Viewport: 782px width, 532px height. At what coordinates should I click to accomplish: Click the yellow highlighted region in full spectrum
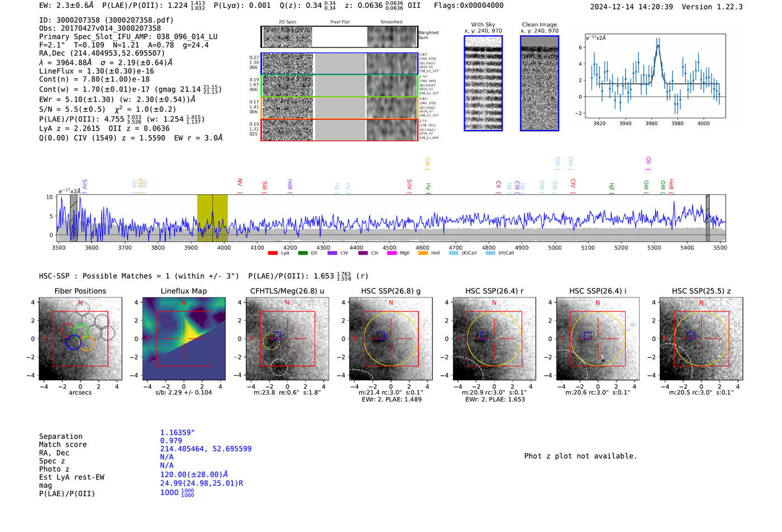[x=212, y=218]
